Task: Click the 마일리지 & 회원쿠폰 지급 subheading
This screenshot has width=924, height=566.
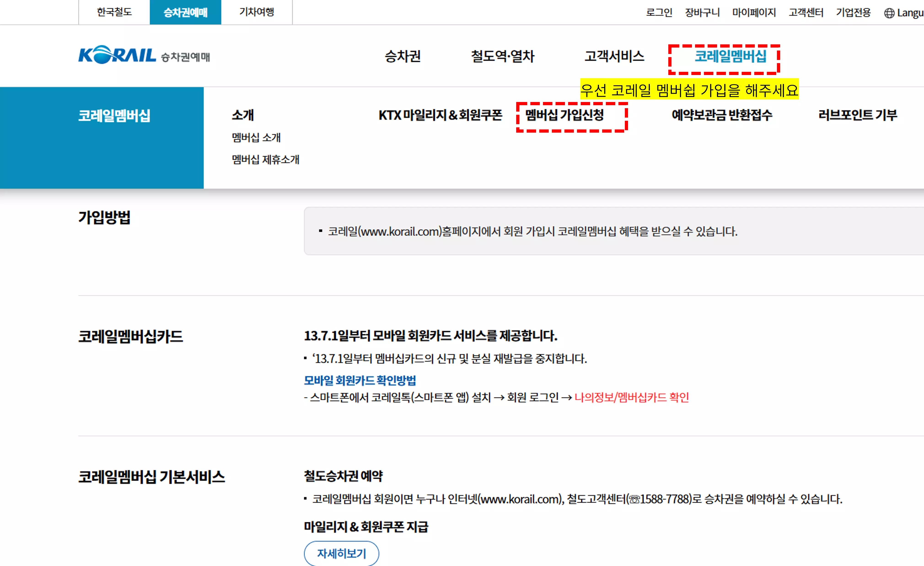Action: tap(366, 527)
